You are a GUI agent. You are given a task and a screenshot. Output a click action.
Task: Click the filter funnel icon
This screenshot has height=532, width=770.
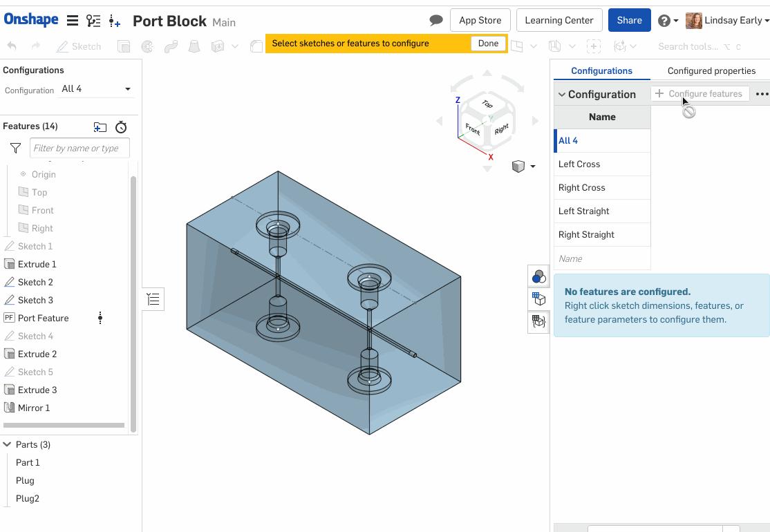(15, 148)
